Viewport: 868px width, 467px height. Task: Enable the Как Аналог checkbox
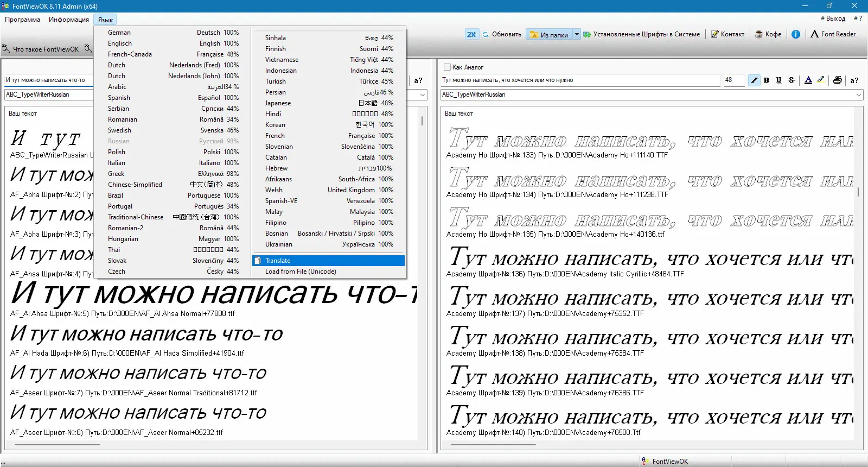(x=448, y=67)
